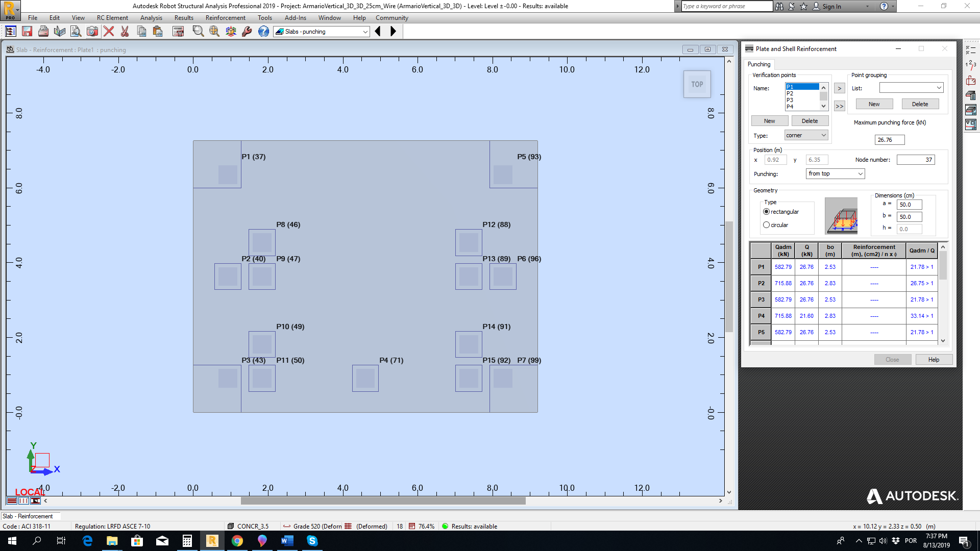Viewport: 980px width, 551px height.
Task: Click the New button under Point grouping
Action: tap(874, 104)
